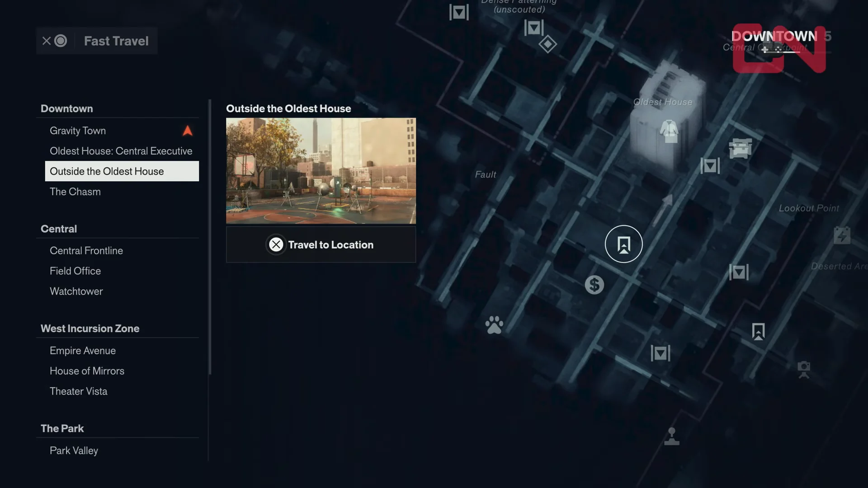Click the circle button icon by Fast Travel

pos(61,41)
